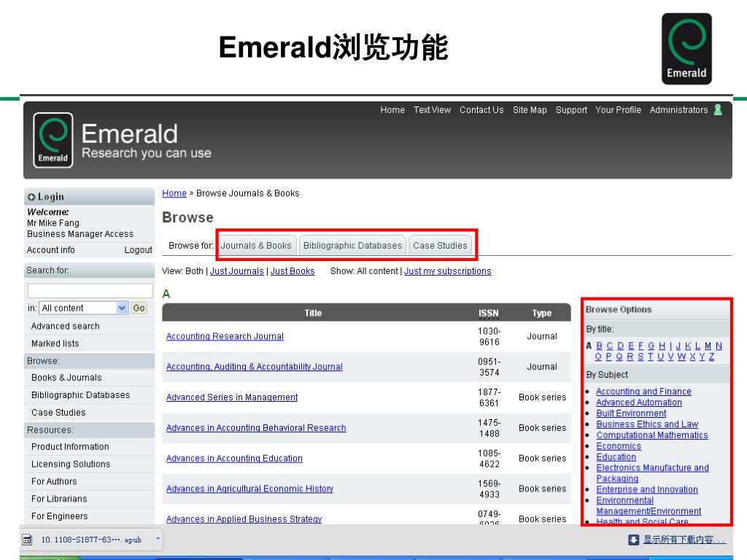Open Contact Us in the top navigation
This screenshot has width=747, height=560.
481,110
